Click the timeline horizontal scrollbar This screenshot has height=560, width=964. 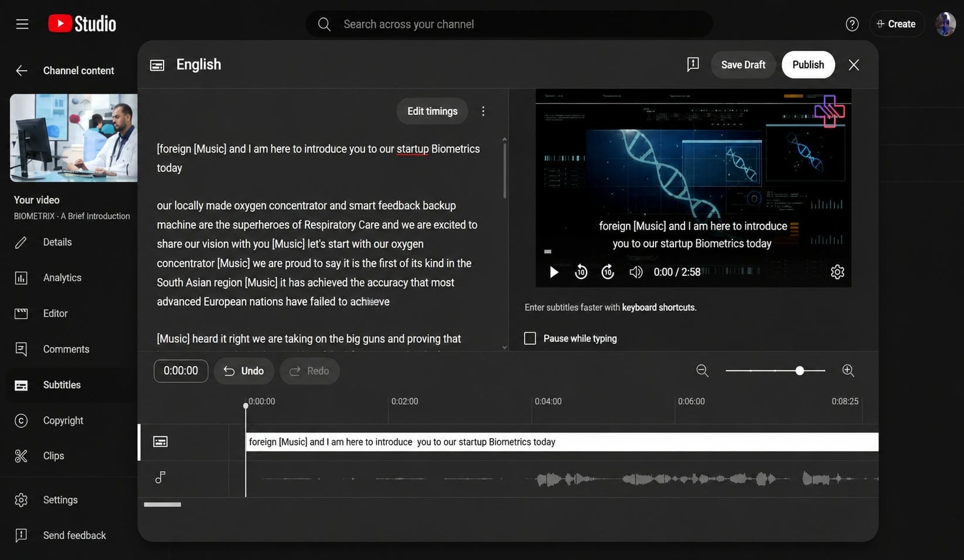click(x=162, y=504)
